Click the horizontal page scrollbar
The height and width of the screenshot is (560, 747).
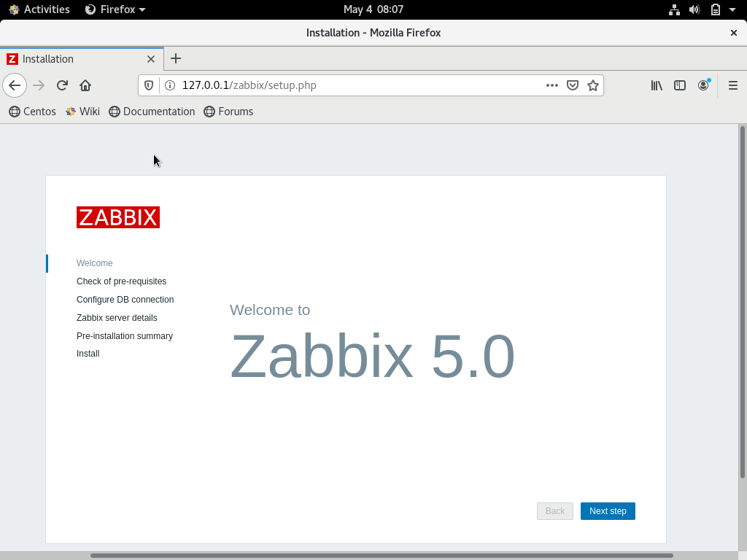[382, 555]
